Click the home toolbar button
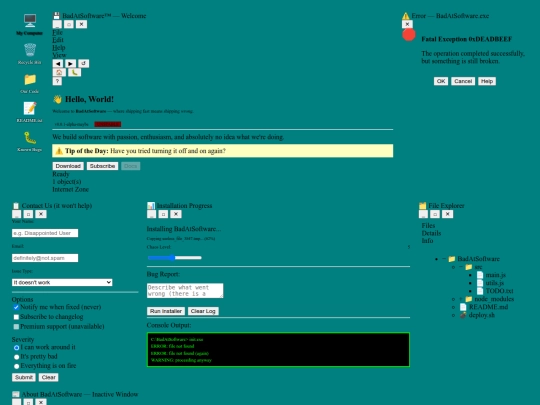 tap(59, 72)
